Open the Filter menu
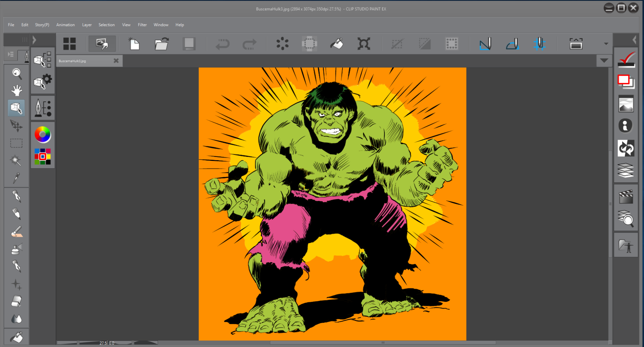 tap(142, 25)
